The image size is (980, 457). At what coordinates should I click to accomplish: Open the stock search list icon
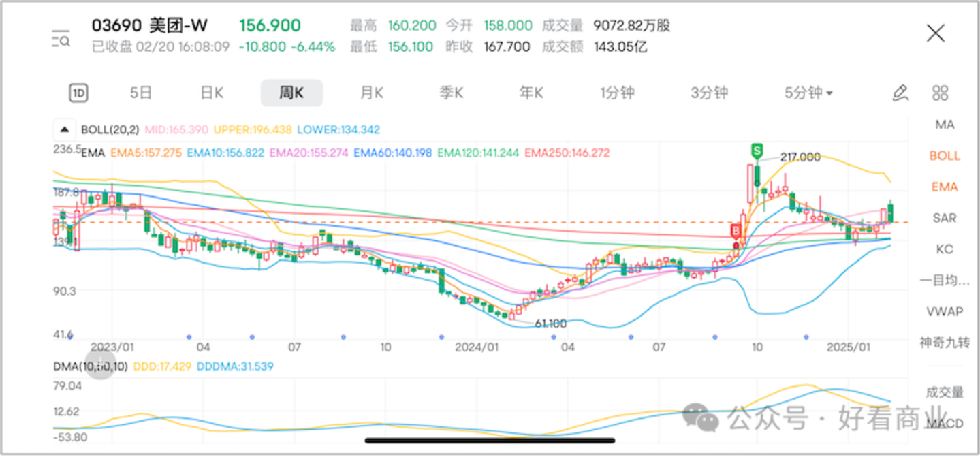(x=61, y=39)
